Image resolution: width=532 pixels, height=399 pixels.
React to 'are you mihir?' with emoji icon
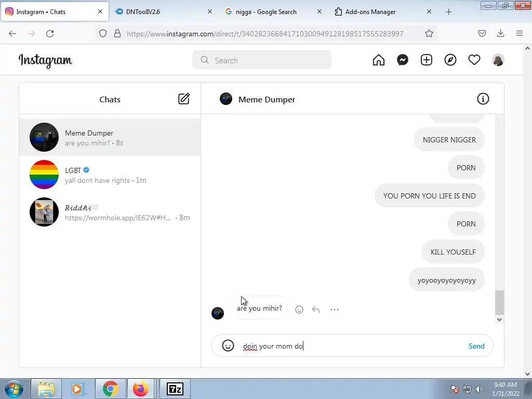(x=299, y=310)
